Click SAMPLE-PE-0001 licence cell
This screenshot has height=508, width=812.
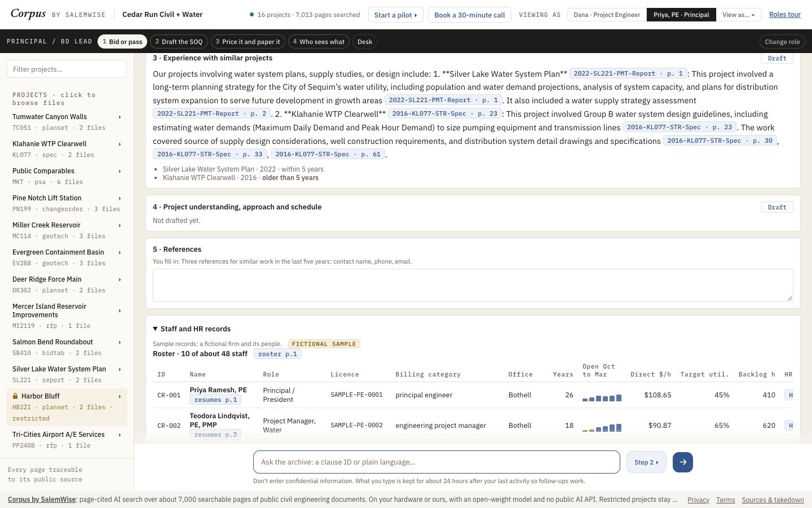coord(356,395)
